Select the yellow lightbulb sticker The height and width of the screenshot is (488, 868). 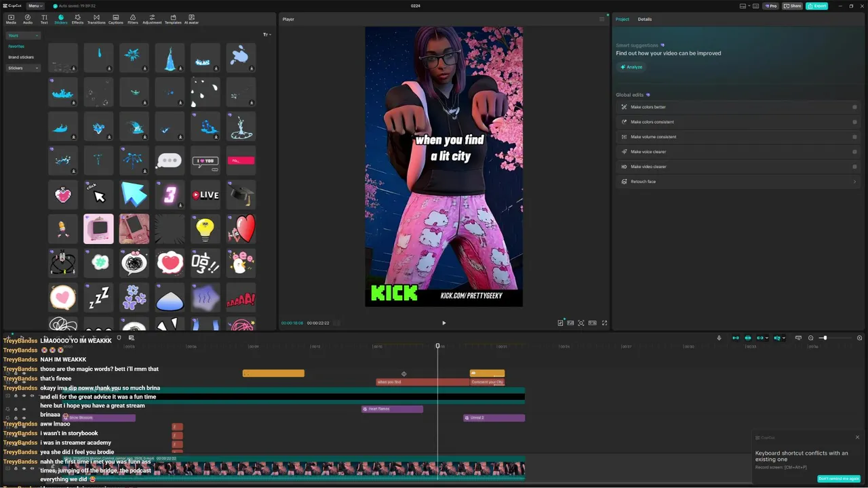click(205, 229)
